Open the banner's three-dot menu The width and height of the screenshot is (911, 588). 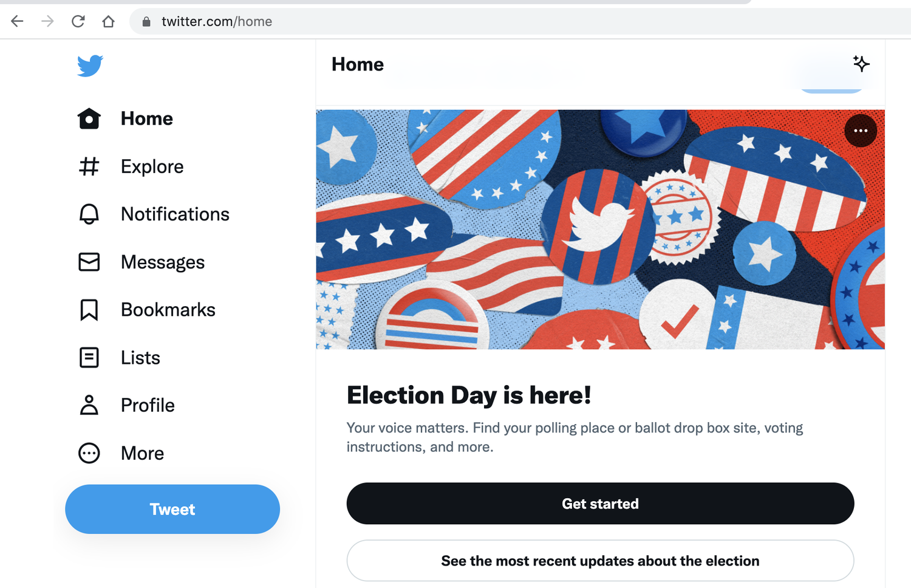pos(861,130)
